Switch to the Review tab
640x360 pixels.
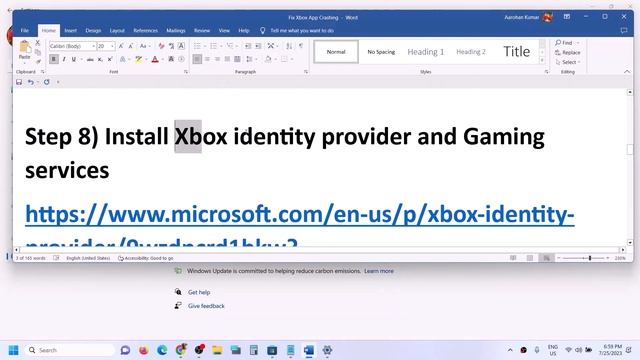[x=202, y=31]
